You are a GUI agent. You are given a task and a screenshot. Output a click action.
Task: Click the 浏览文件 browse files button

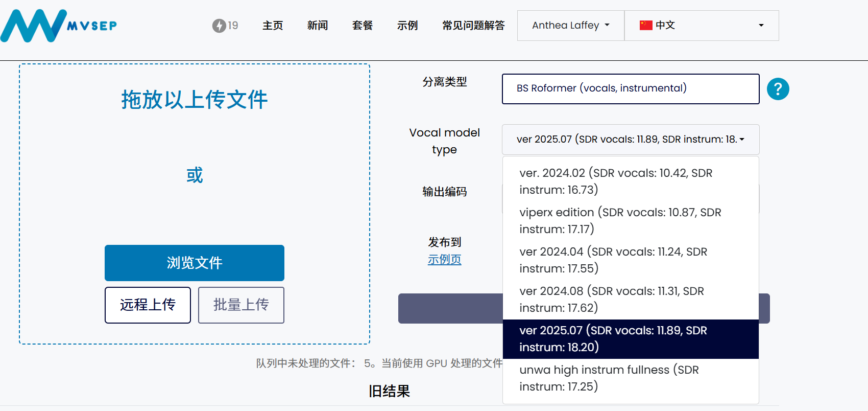(x=194, y=263)
